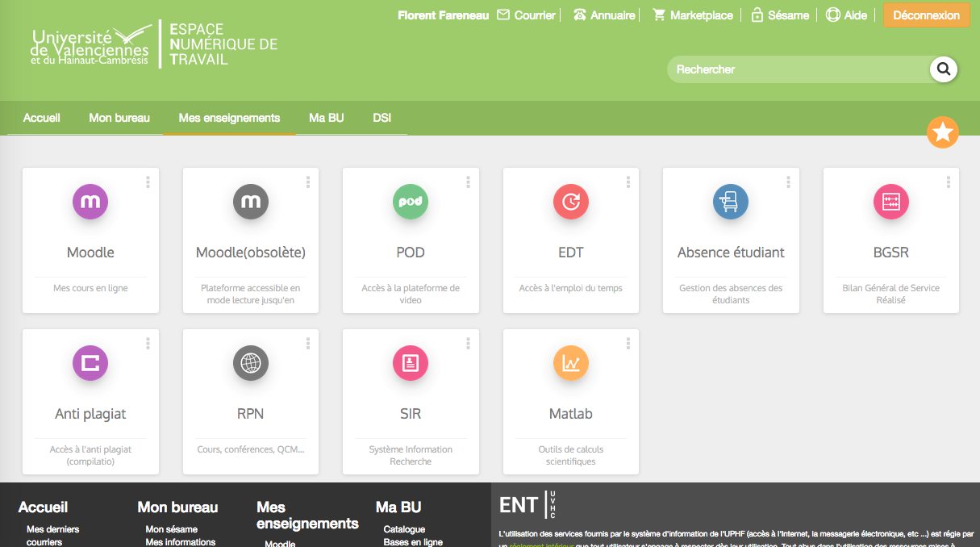Click the green POD video icon
This screenshot has width=980, height=547.
point(411,202)
